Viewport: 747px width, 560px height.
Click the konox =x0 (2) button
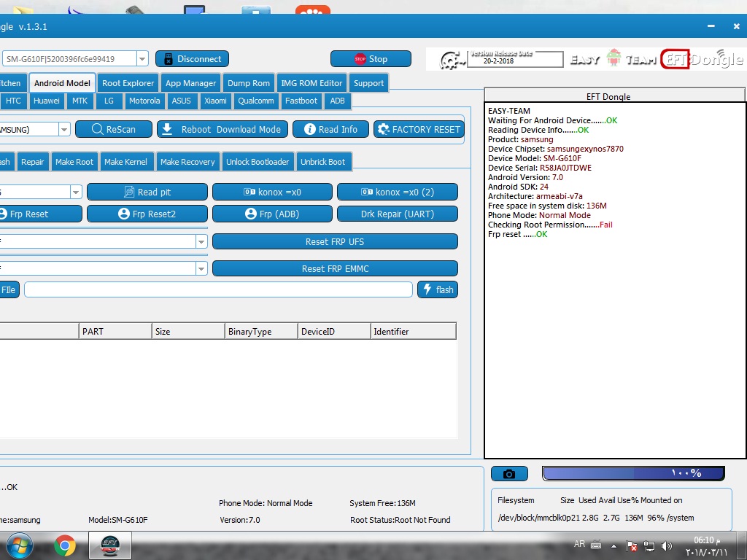pyautogui.click(x=398, y=192)
